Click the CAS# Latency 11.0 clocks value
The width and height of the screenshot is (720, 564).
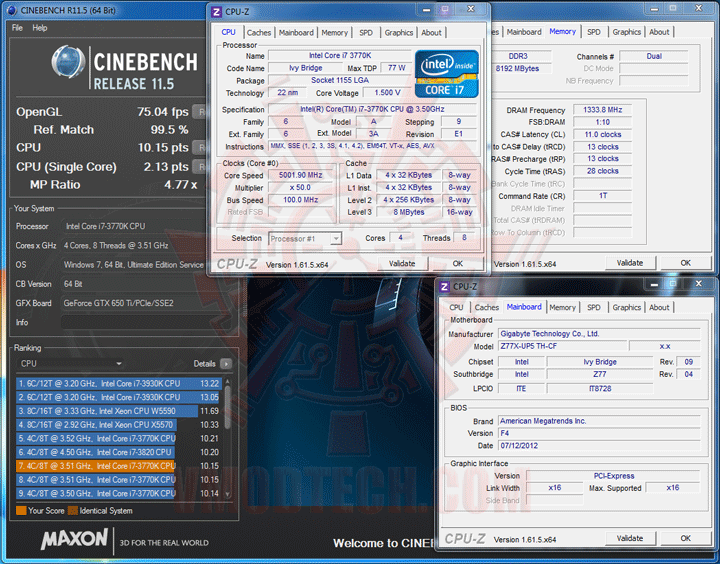[x=602, y=135]
